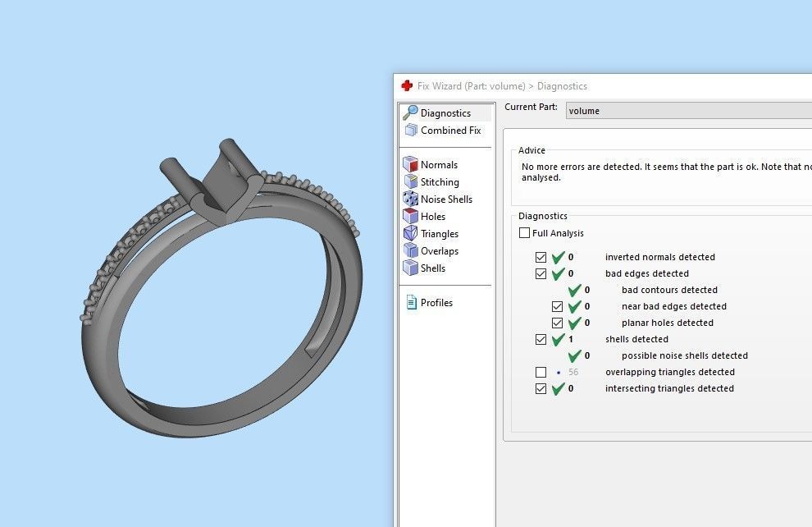The width and height of the screenshot is (812, 527).
Task: Uncheck planar holes detected checkbox
Action: click(x=557, y=323)
